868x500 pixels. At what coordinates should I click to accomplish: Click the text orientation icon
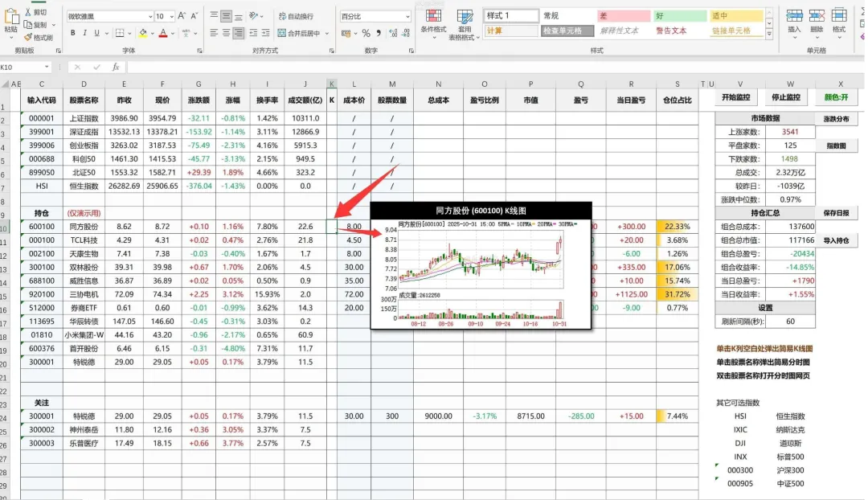click(x=253, y=16)
